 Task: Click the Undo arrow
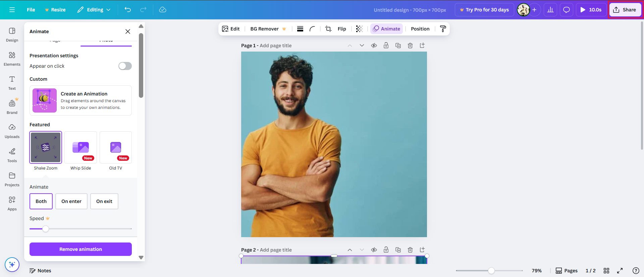point(128,10)
